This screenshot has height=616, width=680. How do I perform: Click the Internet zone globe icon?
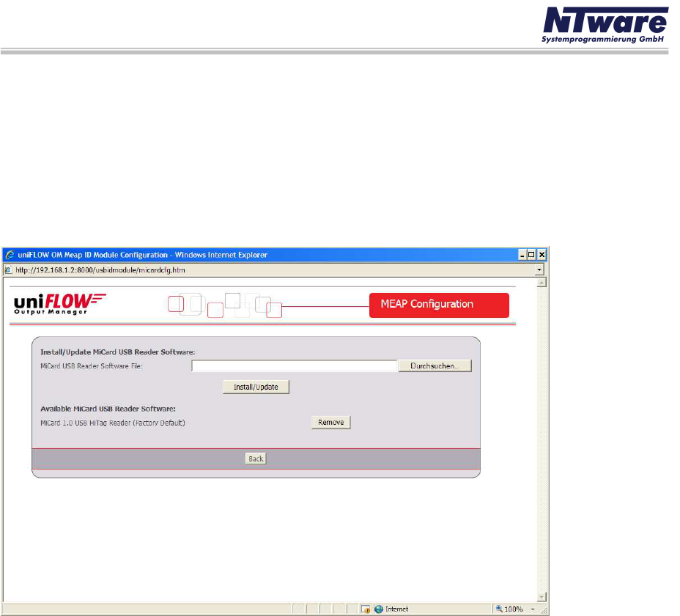click(379, 609)
